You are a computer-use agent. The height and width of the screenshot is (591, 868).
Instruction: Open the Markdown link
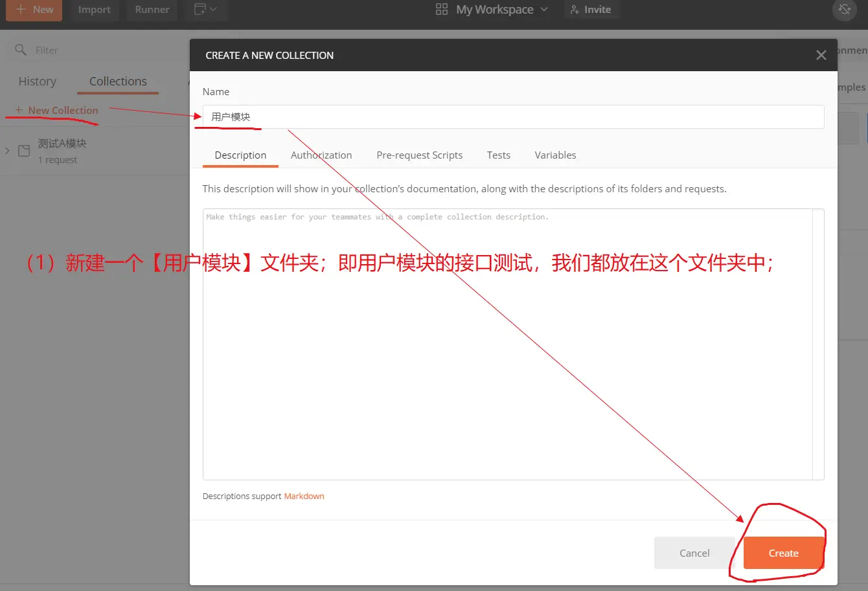304,496
